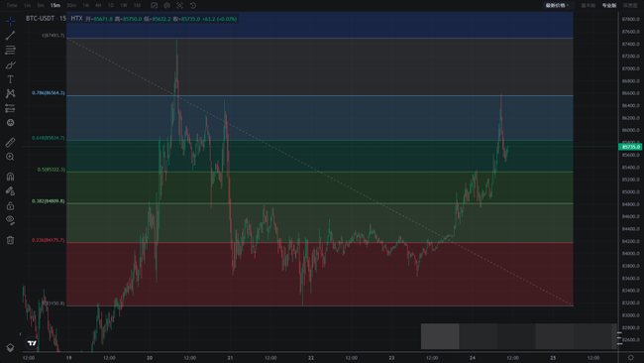Select the text annotation tool

tap(10, 79)
